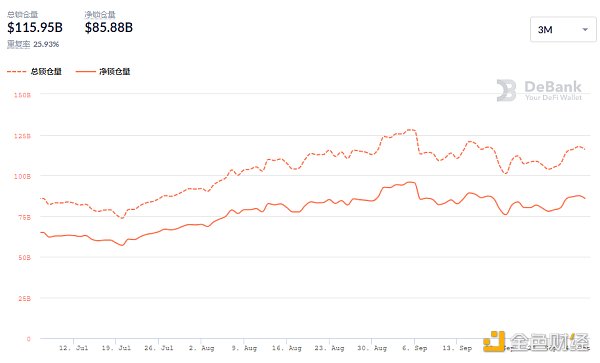Click the 2. Aug date marker

(201, 348)
